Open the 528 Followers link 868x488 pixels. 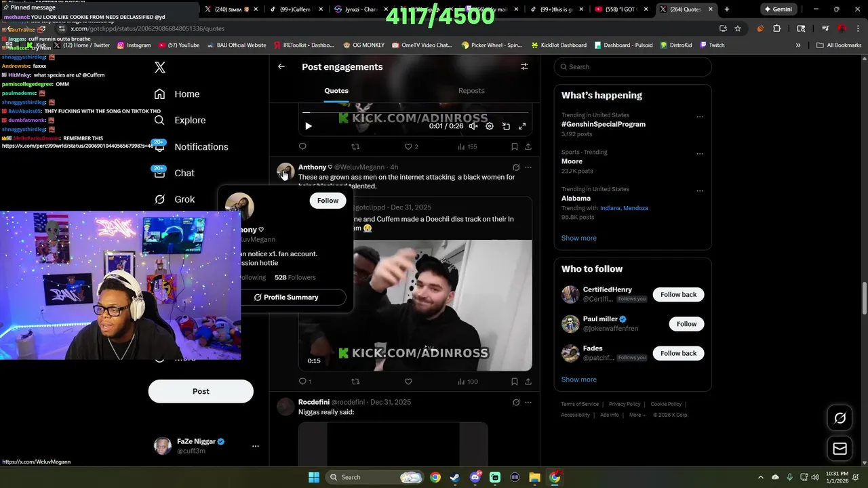[x=295, y=277]
